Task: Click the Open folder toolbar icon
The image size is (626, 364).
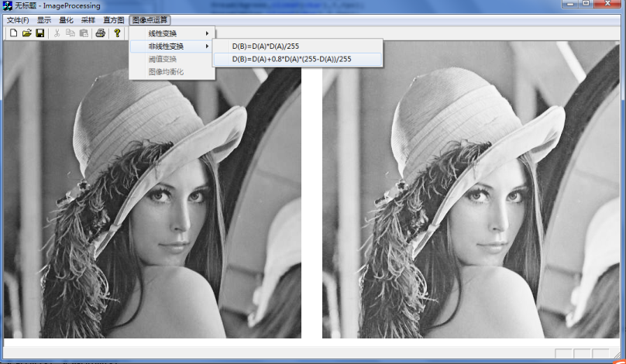Action: (x=27, y=33)
